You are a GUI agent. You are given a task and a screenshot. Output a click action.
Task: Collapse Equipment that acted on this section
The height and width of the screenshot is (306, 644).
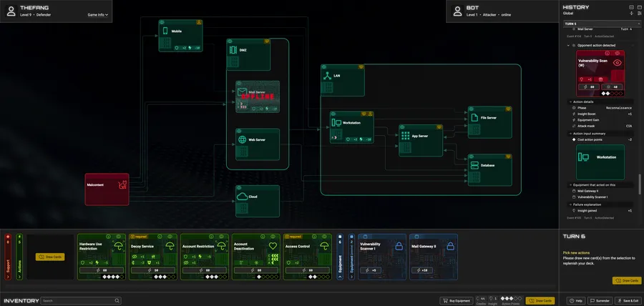570,185
